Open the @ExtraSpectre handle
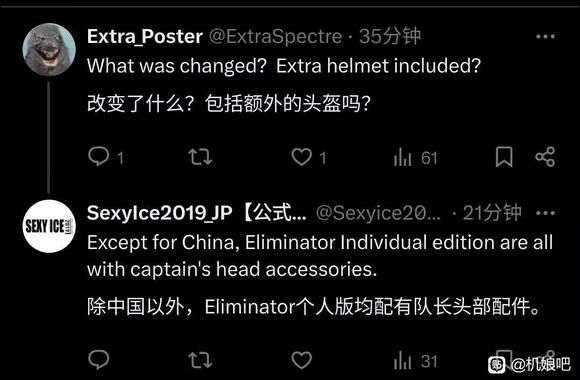580x380 pixels. (275, 36)
